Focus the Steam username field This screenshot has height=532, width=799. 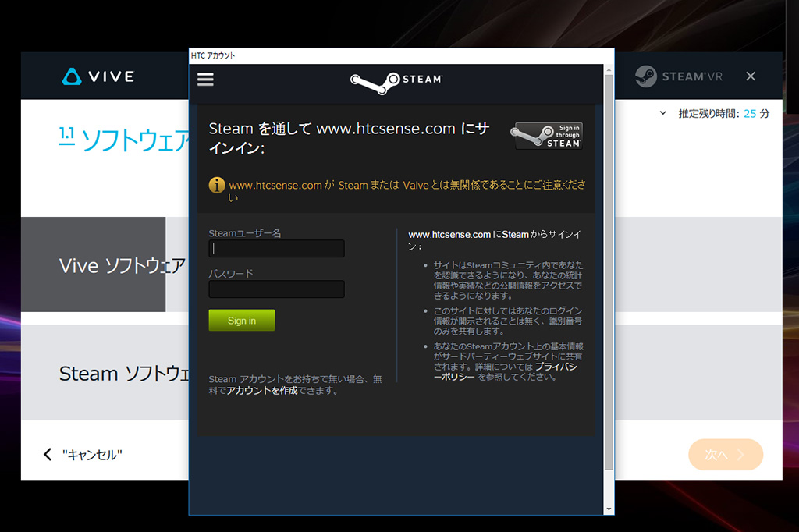click(x=277, y=249)
